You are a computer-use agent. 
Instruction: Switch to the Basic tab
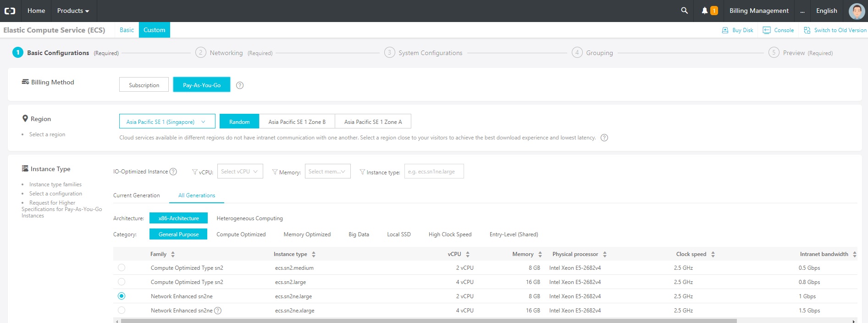pos(127,30)
